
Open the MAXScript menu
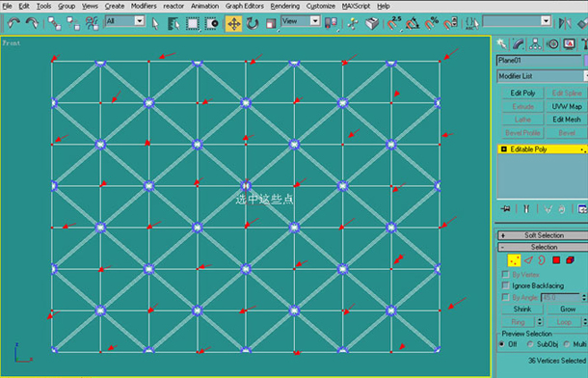(x=356, y=6)
